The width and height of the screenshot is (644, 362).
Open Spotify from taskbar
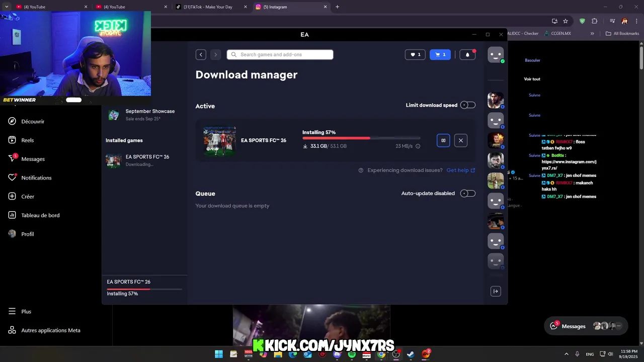coord(352,354)
